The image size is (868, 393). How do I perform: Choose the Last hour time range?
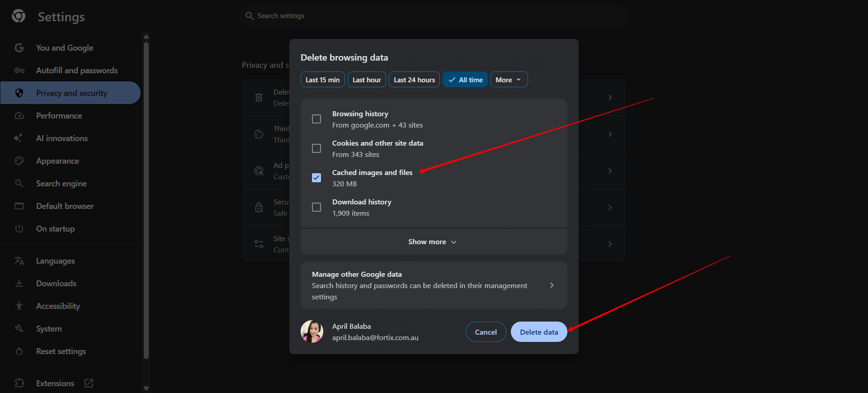tap(367, 80)
